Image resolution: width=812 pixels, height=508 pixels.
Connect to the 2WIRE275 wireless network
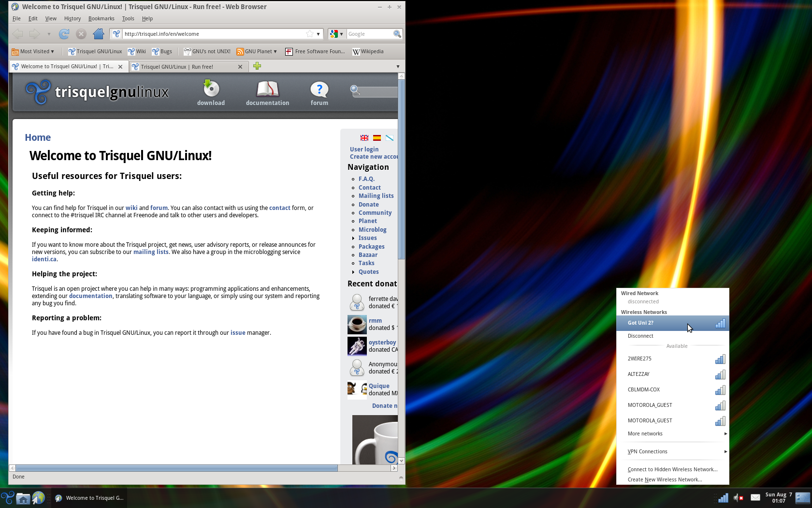[672, 359]
